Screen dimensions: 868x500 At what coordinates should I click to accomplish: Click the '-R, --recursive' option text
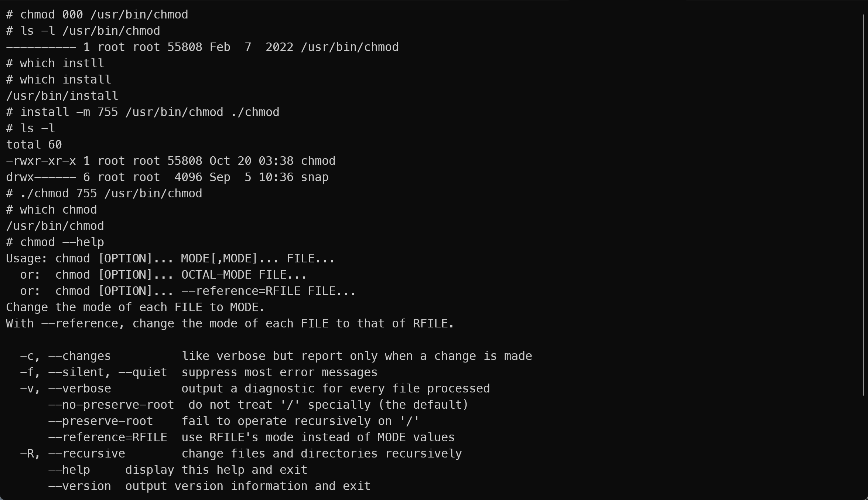point(72,454)
